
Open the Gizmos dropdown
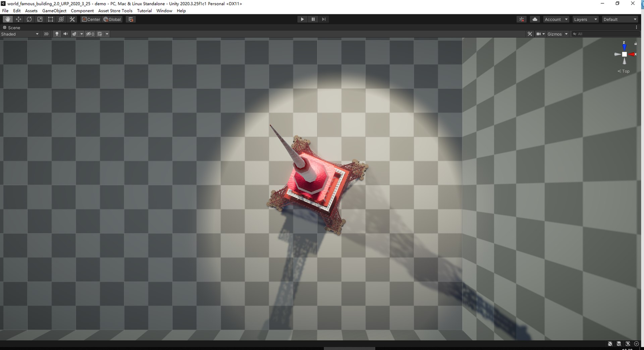click(557, 34)
